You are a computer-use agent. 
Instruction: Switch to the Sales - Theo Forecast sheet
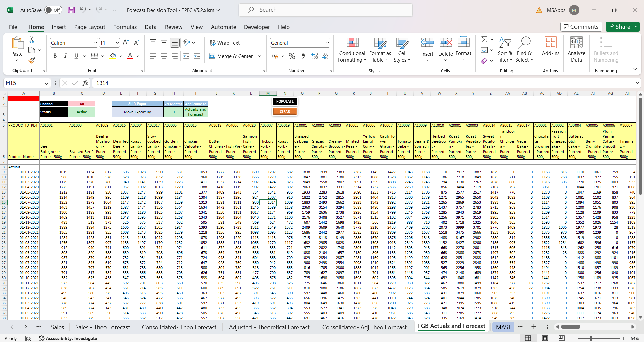pyautogui.click(x=102, y=327)
